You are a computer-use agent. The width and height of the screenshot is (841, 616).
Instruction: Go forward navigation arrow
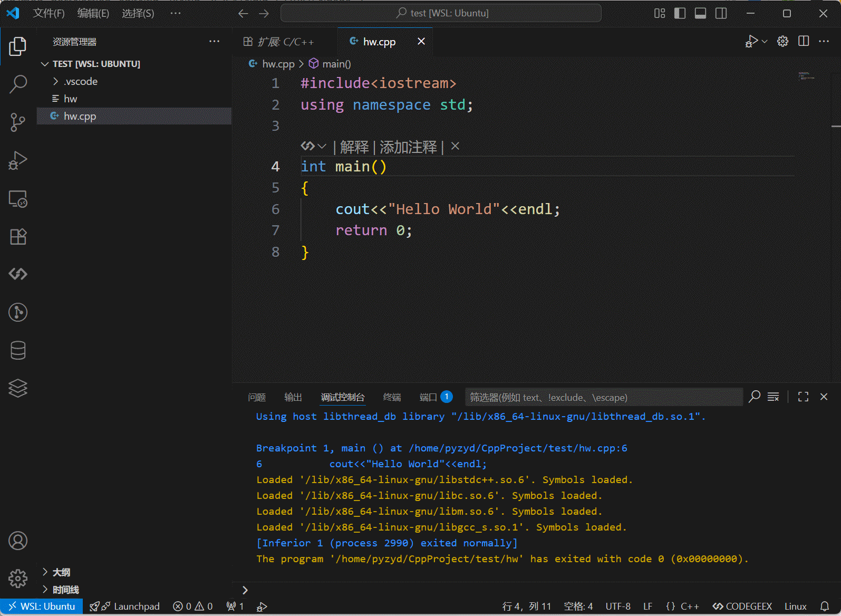tap(264, 13)
